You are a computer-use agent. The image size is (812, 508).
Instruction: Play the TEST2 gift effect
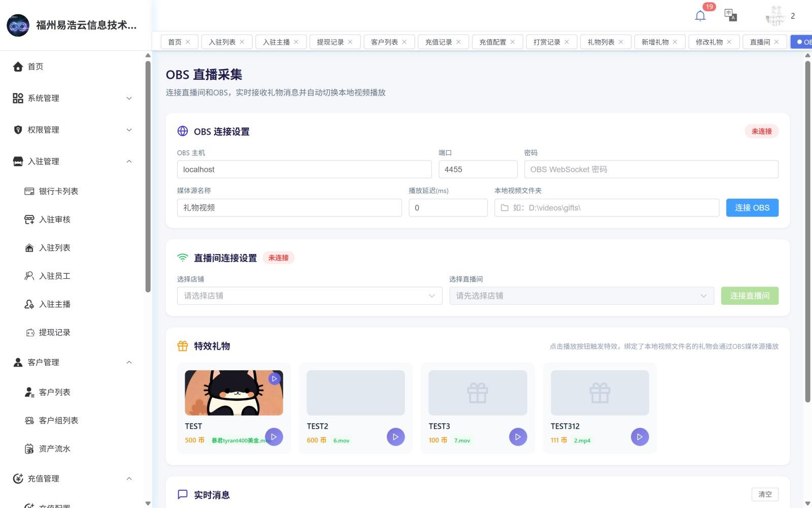click(x=396, y=437)
